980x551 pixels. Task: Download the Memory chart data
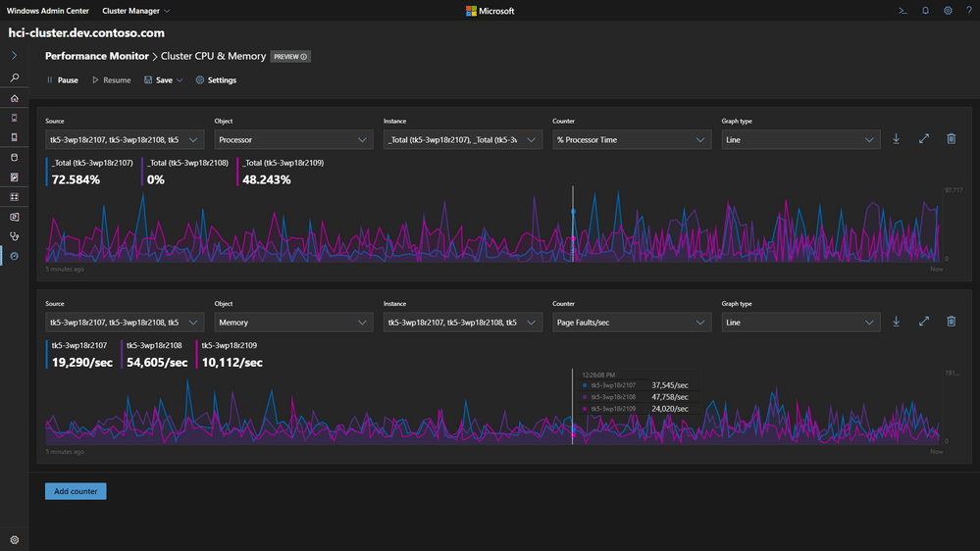(x=896, y=322)
